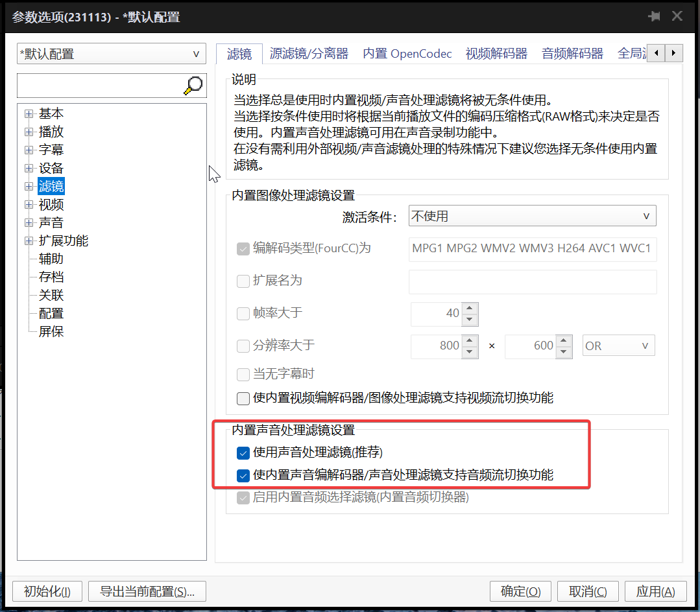Select 存档 in the settings tree
Screen dimensions: 700x612
(51, 277)
